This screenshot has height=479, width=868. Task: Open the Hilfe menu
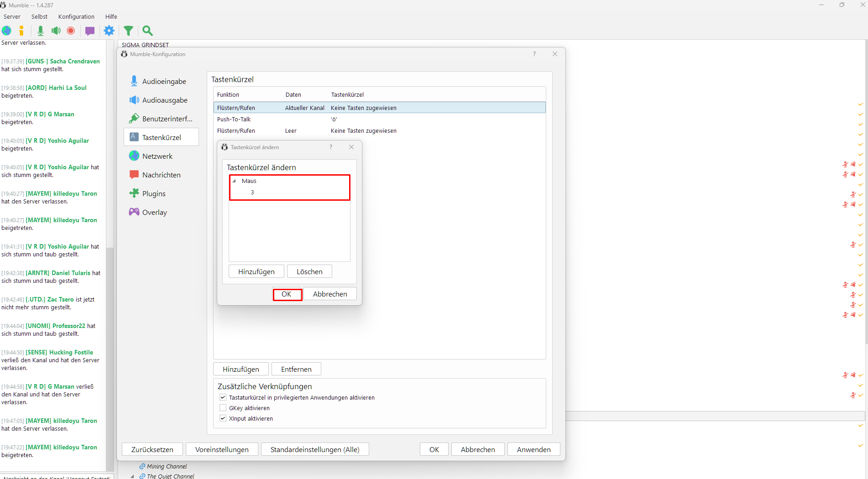click(x=111, y=16)
